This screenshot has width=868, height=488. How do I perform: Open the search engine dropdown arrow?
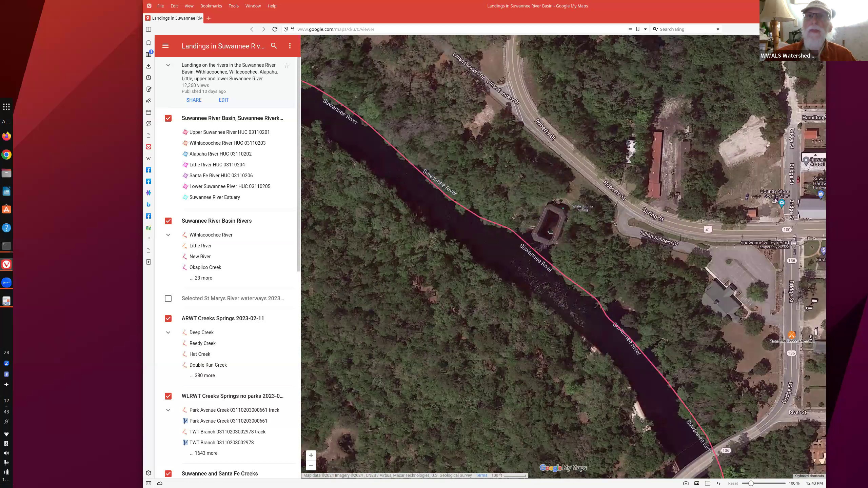(x=718, y=29)
